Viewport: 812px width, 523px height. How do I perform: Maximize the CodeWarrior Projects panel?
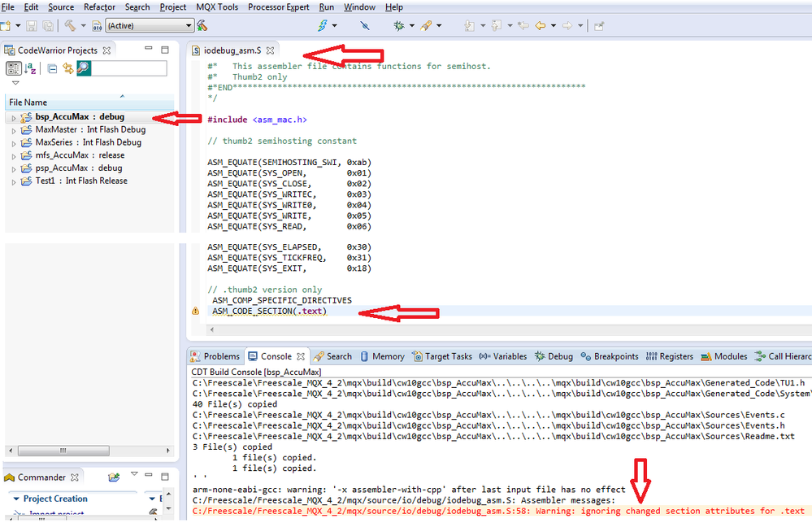click(x=165, y=50)
